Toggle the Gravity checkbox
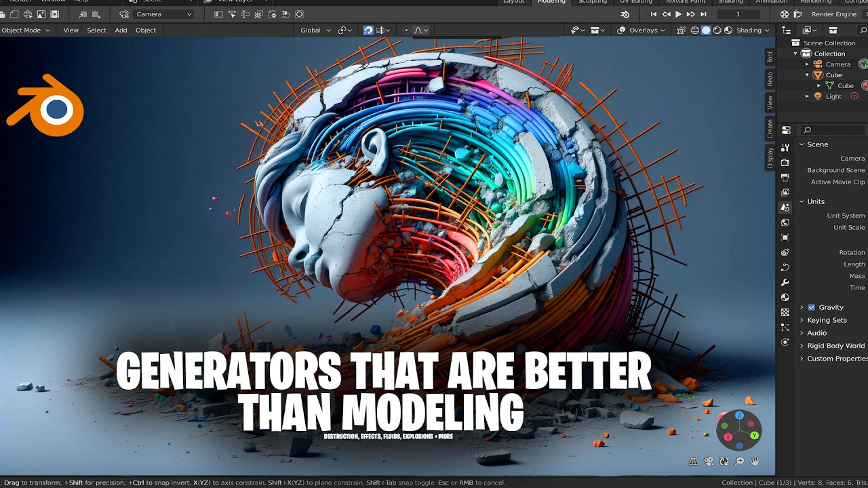The image size is (868, 488). click(x=811, y=308)
